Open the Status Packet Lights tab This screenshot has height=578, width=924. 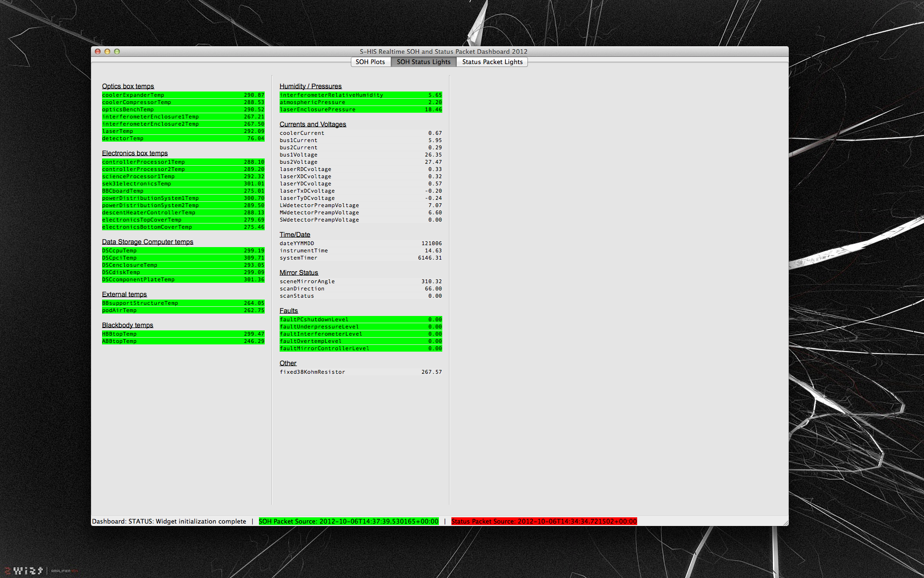[x=492, y=62]
